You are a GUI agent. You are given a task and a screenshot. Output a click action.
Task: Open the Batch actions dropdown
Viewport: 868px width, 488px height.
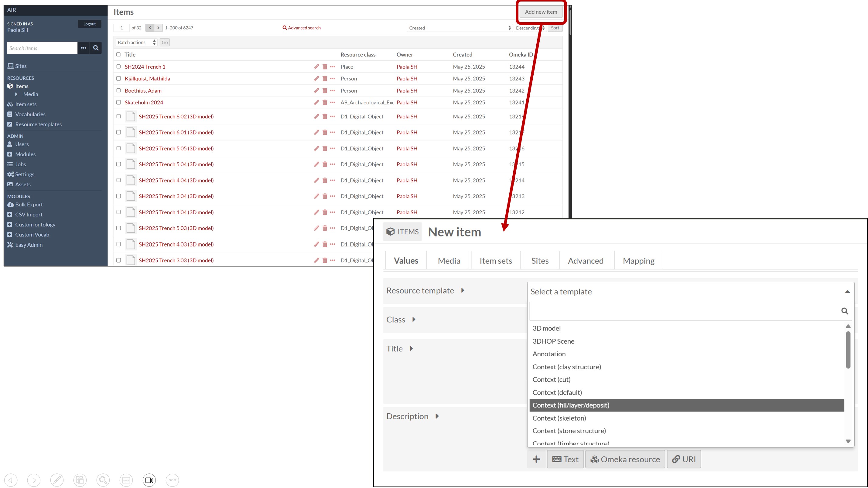point(136,42)
